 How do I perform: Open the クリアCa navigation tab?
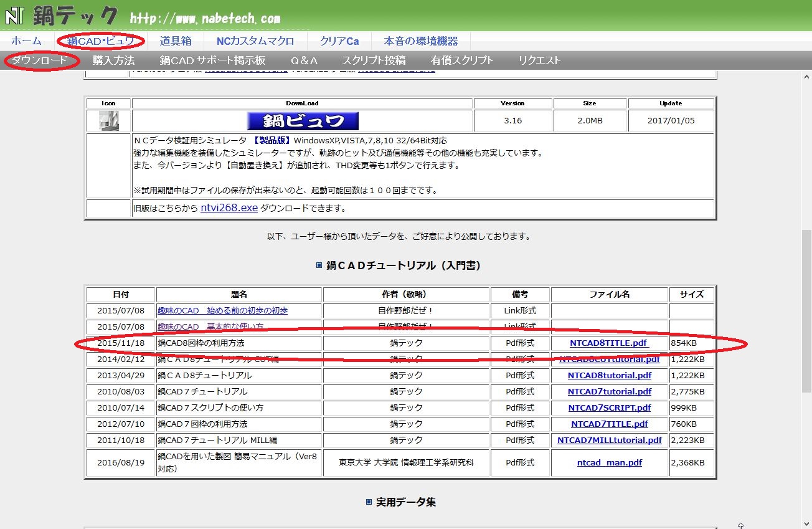(339, 41)
